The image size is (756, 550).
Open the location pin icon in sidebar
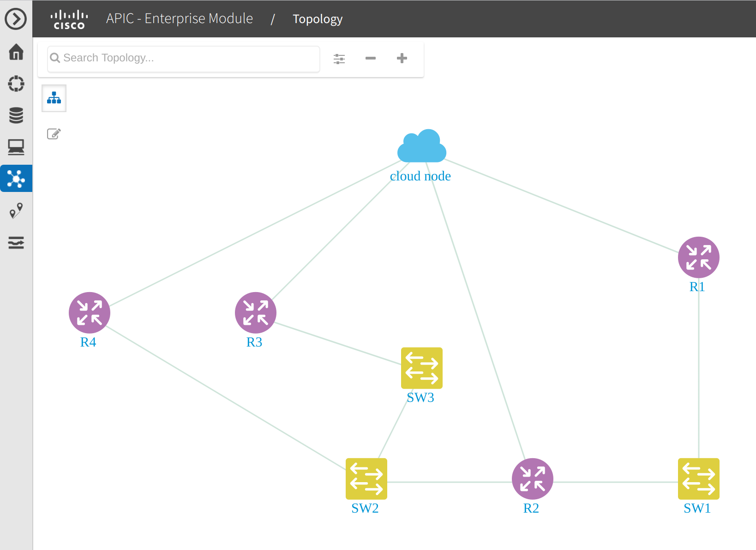(x=16, y=211)
